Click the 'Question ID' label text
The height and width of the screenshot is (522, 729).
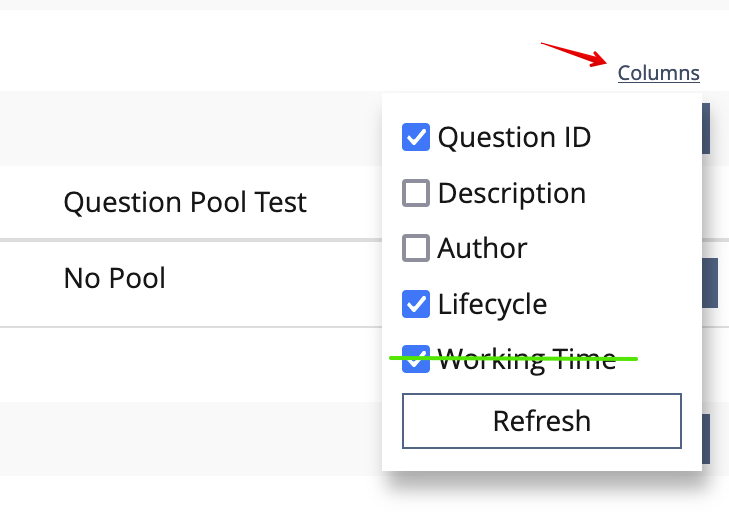(x=514, y=137)
